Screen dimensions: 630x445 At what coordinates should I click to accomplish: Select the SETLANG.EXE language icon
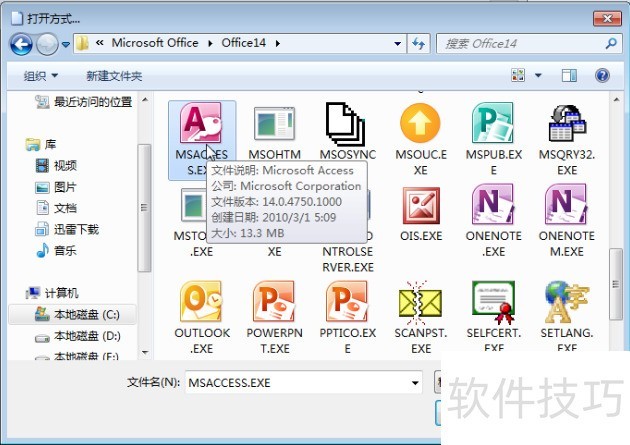567,302
